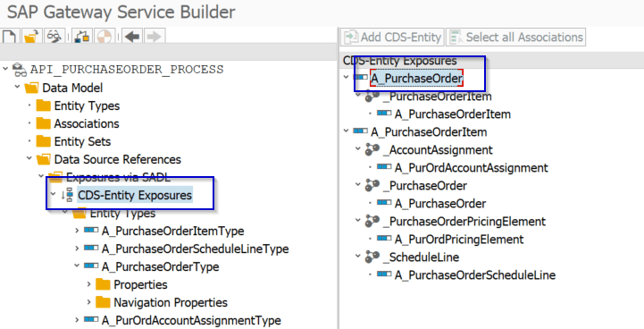This screenshot has width=644, height=329.
Task: Select the _AccountAssignment association row
Action: click(x=438, y=150)
